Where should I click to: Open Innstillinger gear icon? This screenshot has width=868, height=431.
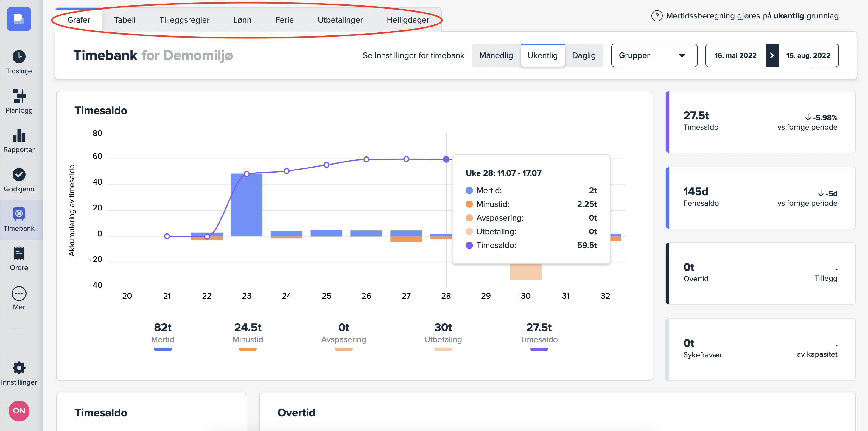coord(19,368)
